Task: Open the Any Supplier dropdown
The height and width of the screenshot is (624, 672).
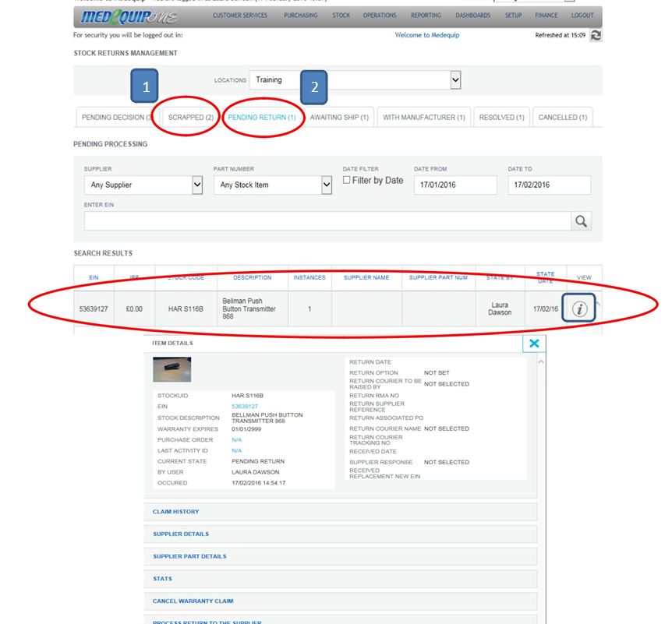Action: pos(143,185)
